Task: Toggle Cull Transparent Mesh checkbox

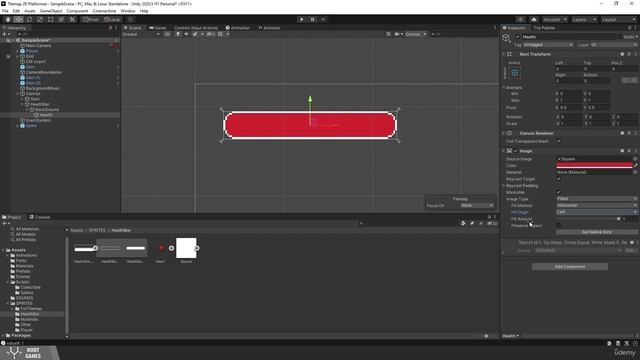Action: pyautogui.click(x=558, y=141)
